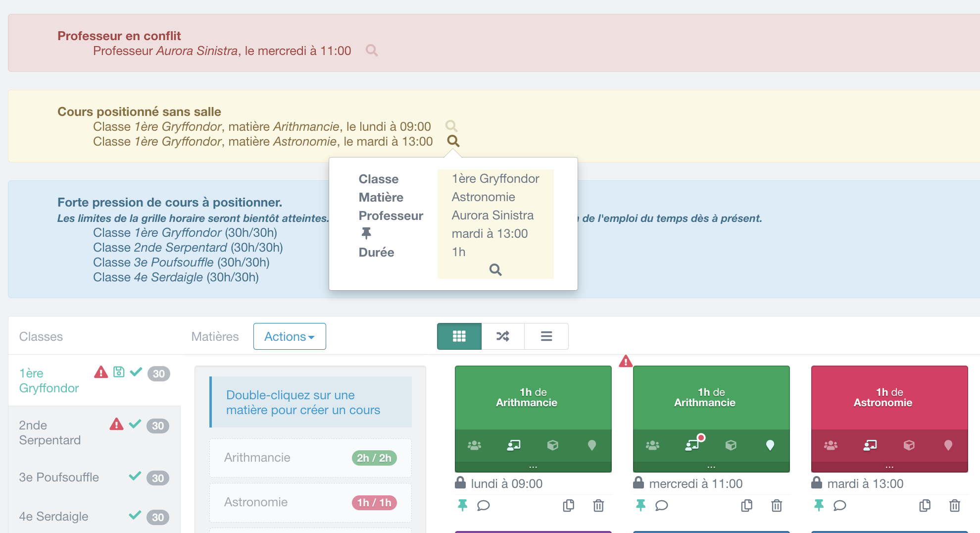
Task: Open the comment bubble on the mercredi course
Action: point(662,506)
